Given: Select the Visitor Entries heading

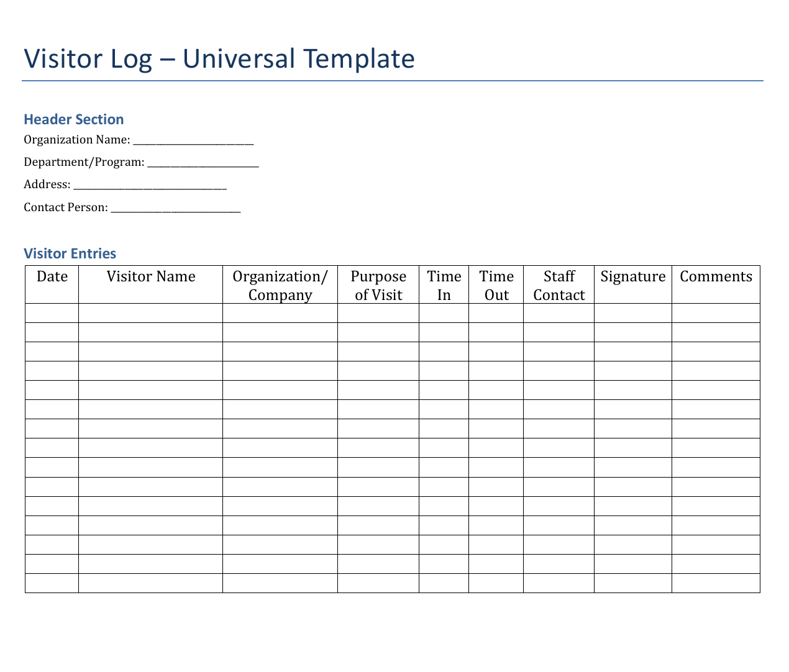Looking at the screenshot, I should coord(70,253).
